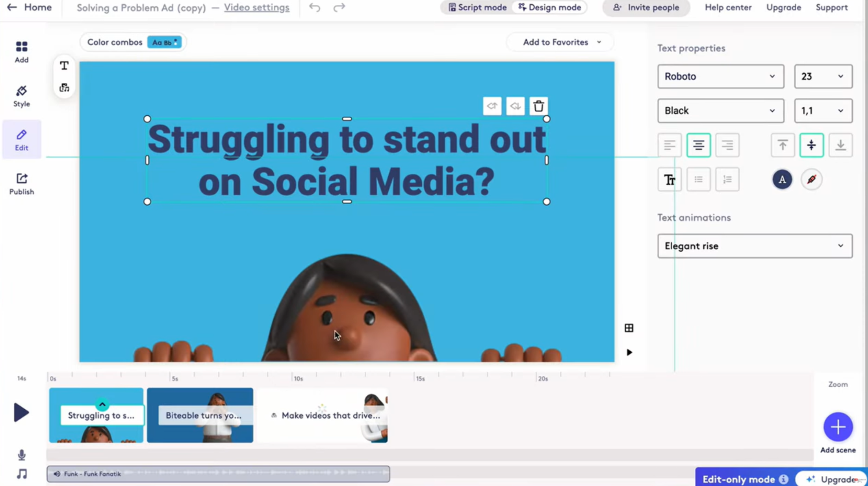868x486 pixels.
Task: Switch to Script mode
Action: [x=477, y=7]
